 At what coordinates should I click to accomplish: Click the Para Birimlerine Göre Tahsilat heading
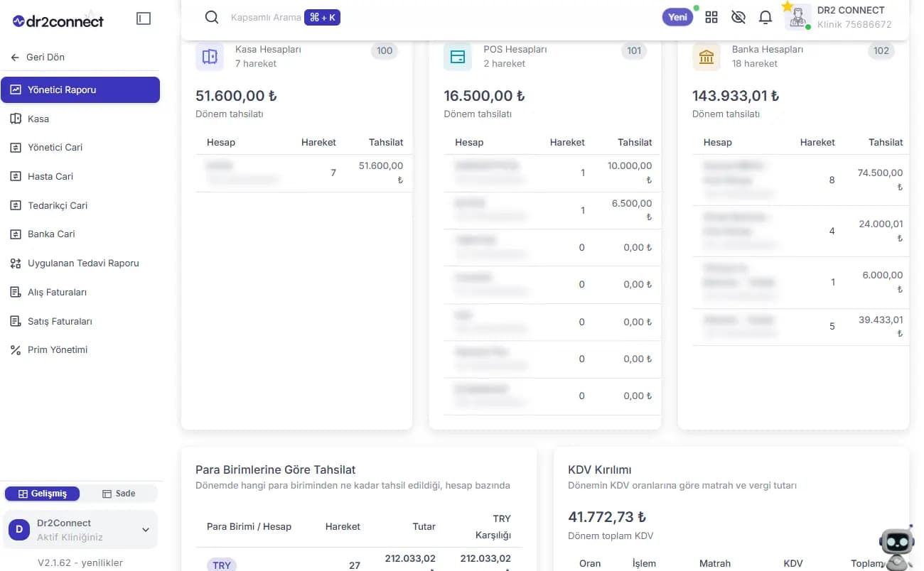coord(276,469)
